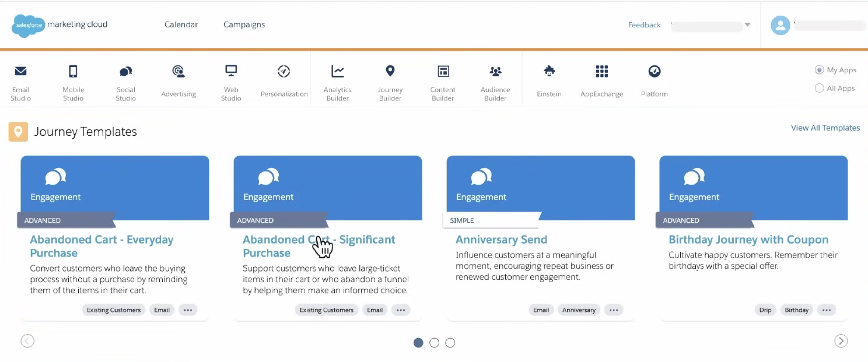The width and height of the screenshot is (868, 362).
Task: Click the Anniversary tag
Action: (579, 310)
